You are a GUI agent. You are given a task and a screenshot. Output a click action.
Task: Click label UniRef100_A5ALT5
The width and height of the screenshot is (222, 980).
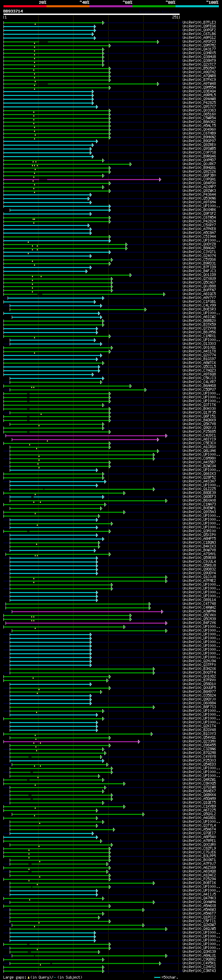tap(199, 126)
